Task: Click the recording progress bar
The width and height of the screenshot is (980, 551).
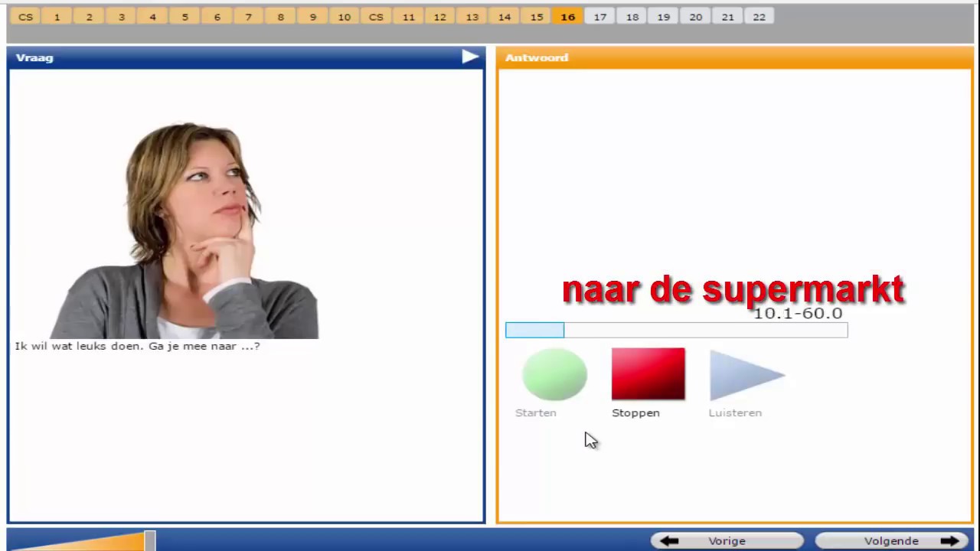Action: click(676, 330)
